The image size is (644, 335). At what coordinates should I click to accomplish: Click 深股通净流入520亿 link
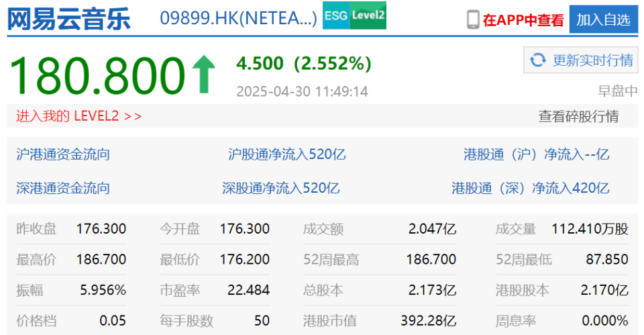pos(281,188)
